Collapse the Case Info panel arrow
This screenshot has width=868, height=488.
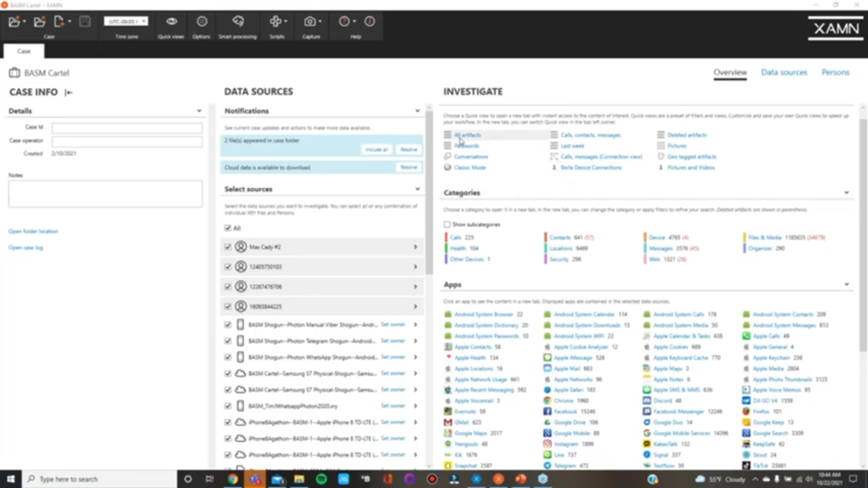[69, 92]
